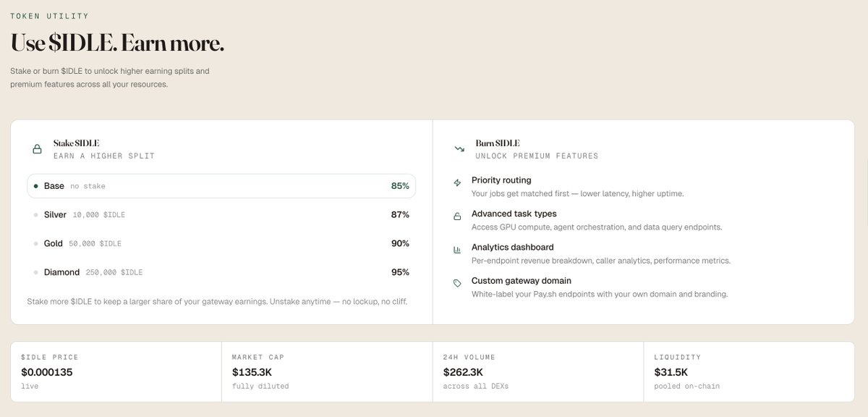Click the UNLOCK PREMIUM FEATURES subtitle
The height and width of the screenshot is (417, 868).
click(x=537, y=156)
